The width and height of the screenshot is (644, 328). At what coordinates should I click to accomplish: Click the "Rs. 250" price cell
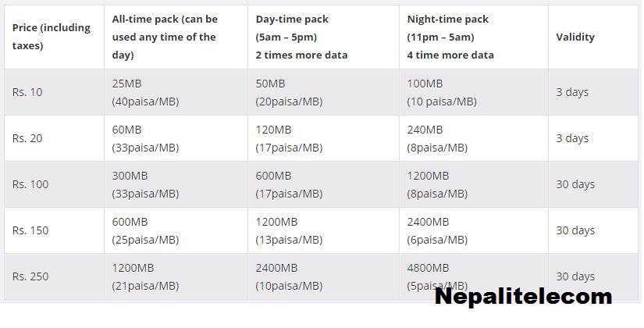[x=54, y=276]
